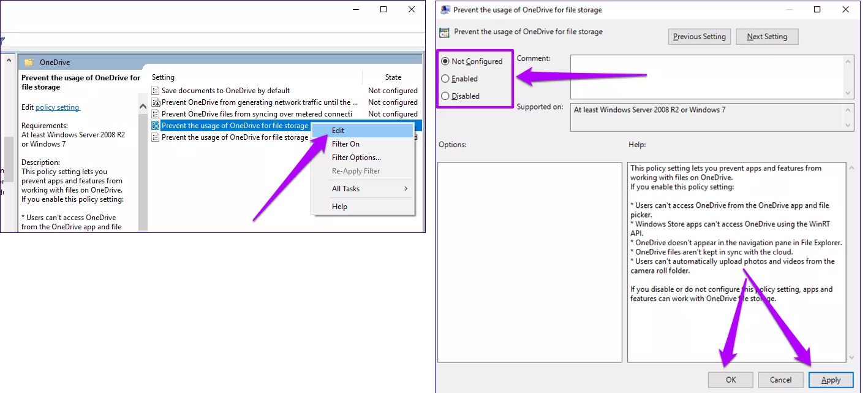The image size is (868, 393).
Task: Select the Enabled radio button
Action: coord(445,78)
